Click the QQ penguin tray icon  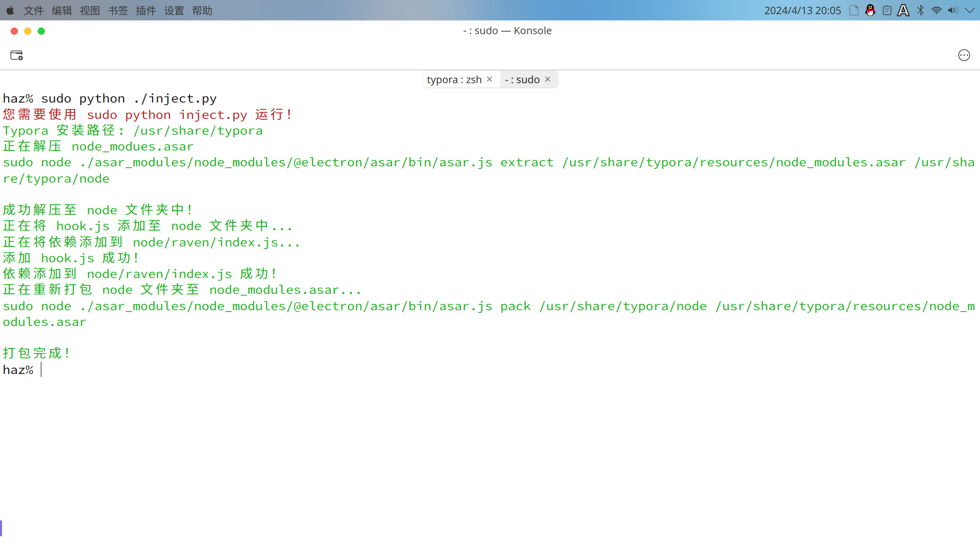point(870,10)
